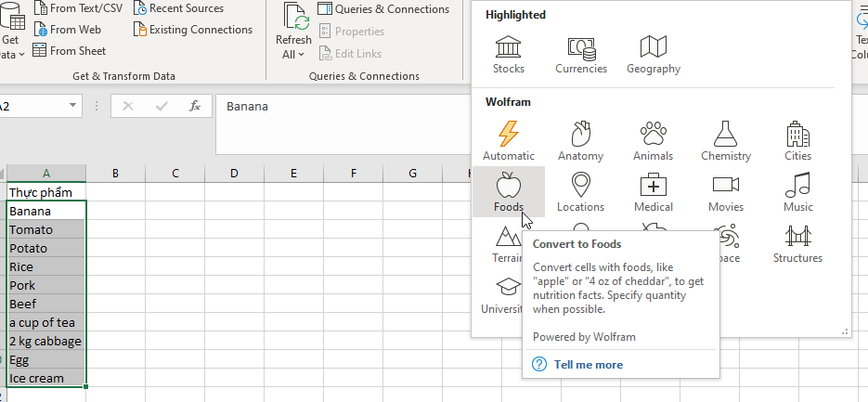868x402 pixels.
Task: Click the Rice cell
Action: click(x=46, y=266)
